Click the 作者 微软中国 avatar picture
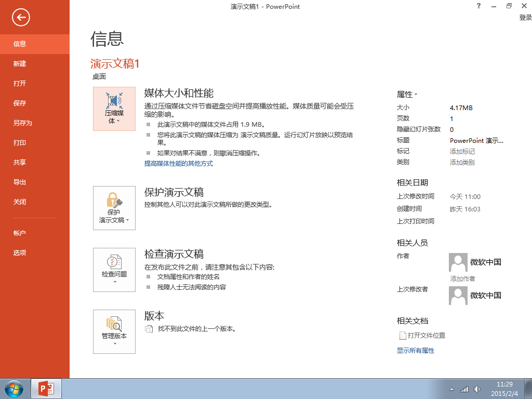Viewport: 532px width, 399px height. (458, 262)
